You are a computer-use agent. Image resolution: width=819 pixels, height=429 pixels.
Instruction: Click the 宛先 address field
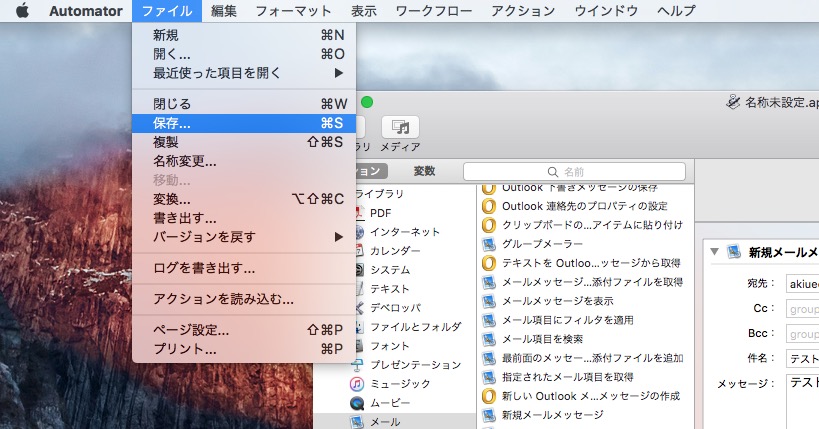tap(802, 284)
